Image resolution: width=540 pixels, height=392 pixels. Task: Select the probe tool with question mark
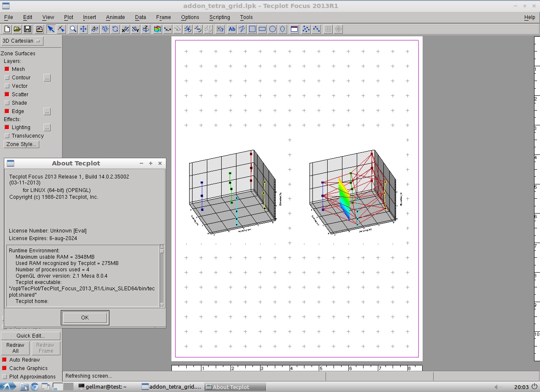[x=220, y=29]
